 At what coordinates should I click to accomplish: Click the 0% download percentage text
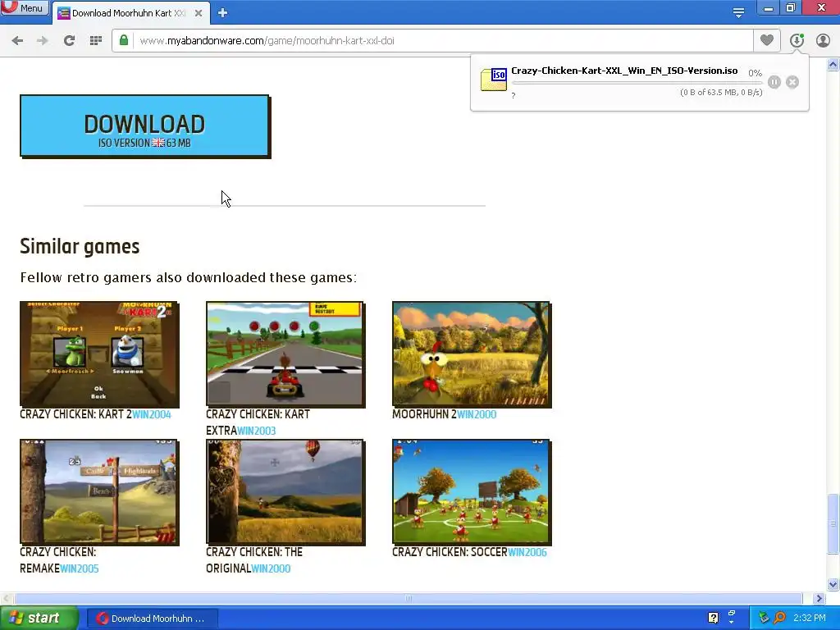click(755, 73)
